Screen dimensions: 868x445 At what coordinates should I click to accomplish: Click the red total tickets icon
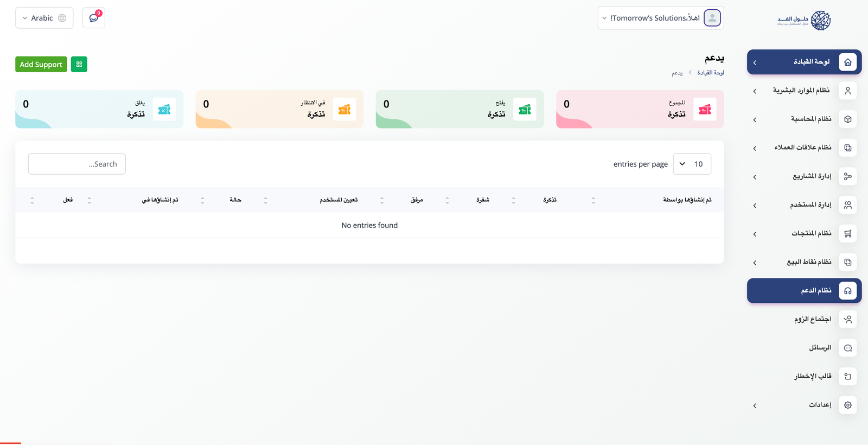pos(705,110)
